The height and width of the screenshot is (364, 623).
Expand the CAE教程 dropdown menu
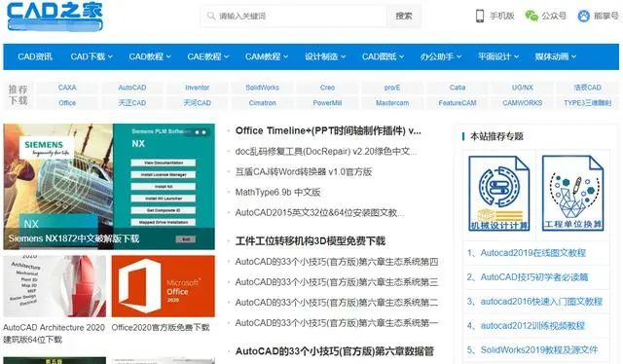pos(208,56)
